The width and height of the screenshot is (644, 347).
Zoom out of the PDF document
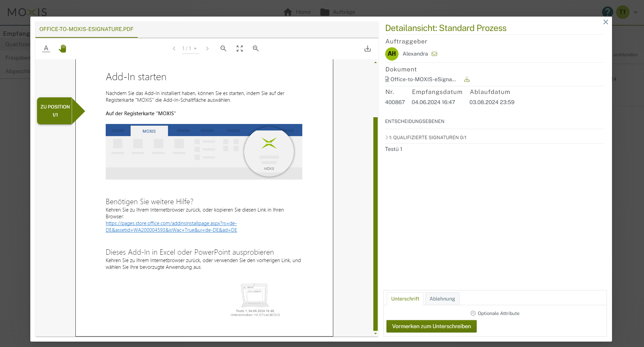[x=223, y=49]
